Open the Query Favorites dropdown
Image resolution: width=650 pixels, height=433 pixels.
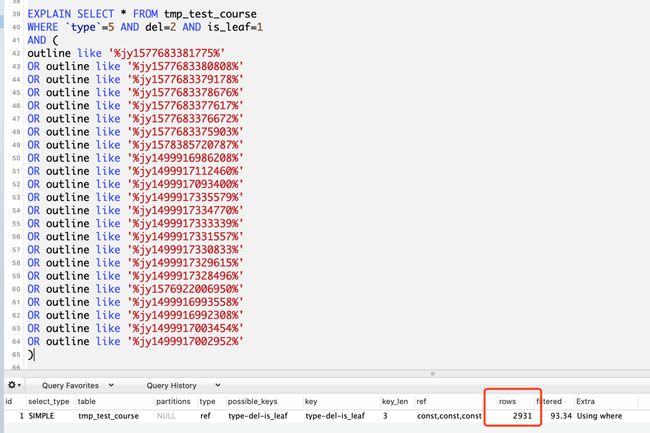click(x=78, y=385)
